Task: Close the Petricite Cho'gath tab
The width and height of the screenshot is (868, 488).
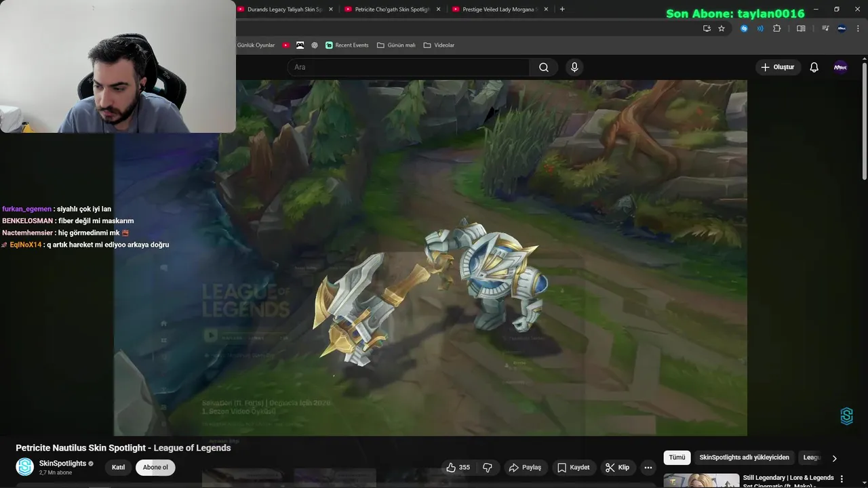Action: coord(438,9)
